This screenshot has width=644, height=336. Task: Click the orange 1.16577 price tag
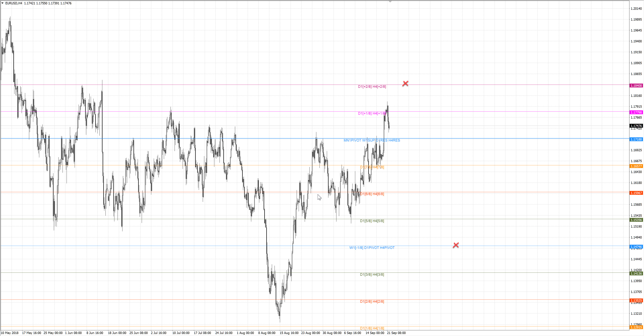point(636,166)
